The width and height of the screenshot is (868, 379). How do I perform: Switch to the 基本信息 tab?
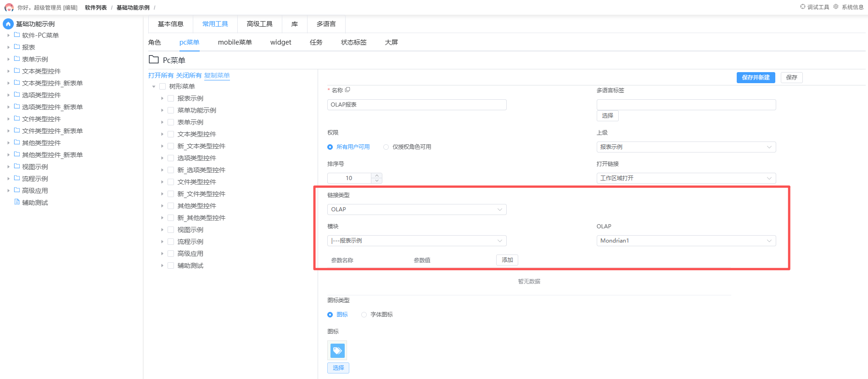tap(171, 24)
